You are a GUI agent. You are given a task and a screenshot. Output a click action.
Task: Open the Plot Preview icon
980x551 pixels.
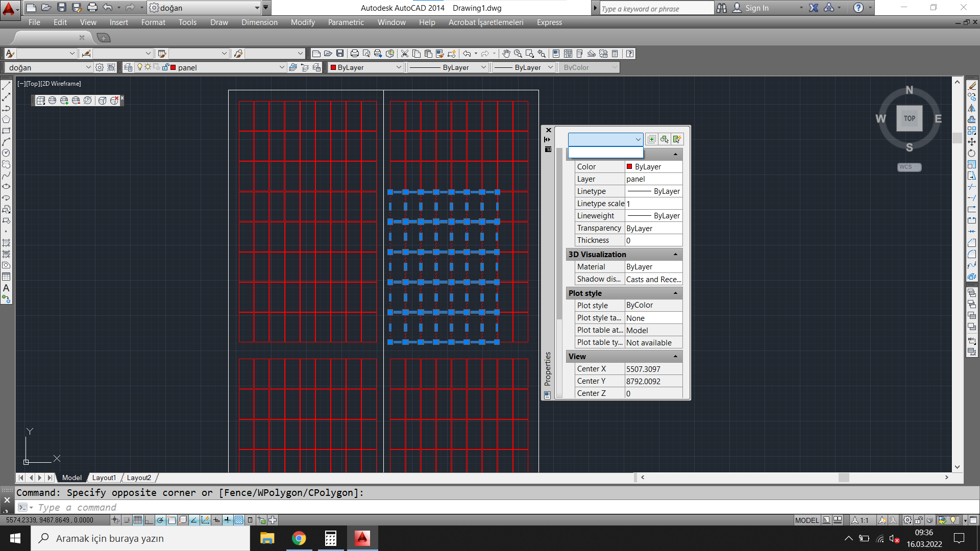[x=366, y=54]
